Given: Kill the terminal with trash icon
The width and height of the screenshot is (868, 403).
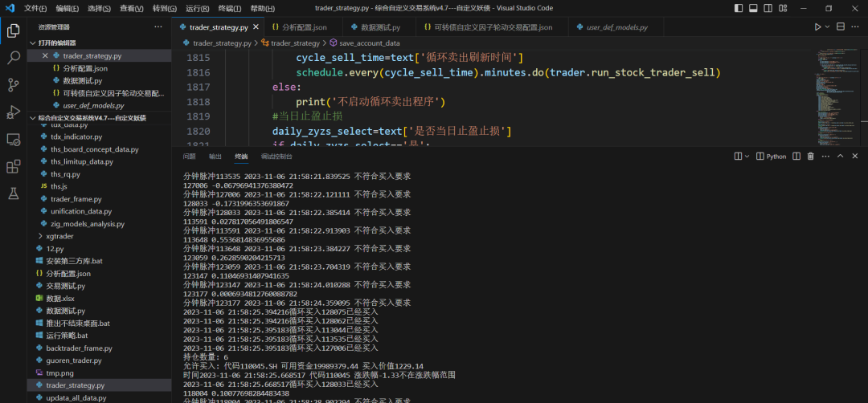Looking at the screenshot, I should [x=811, y=157].
